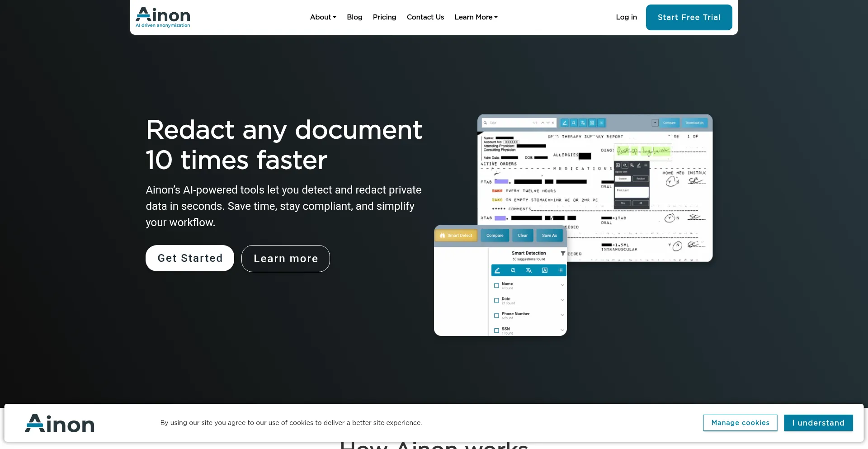Click Compare next to Smart Detect
Image resolution: width=868 pixels, height=449 pixels.
(x=495, y=236)
